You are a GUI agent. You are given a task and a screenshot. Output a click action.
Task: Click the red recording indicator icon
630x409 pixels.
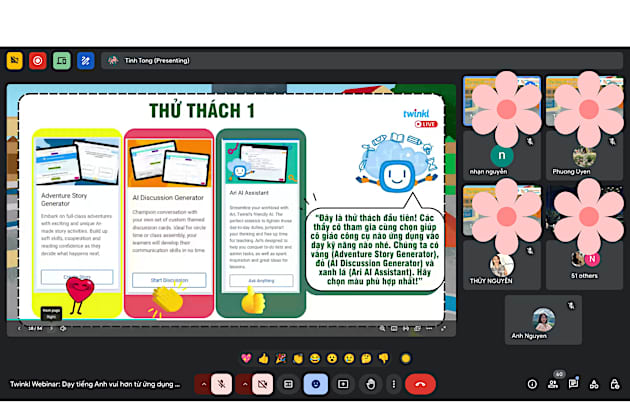coord(37,60)
